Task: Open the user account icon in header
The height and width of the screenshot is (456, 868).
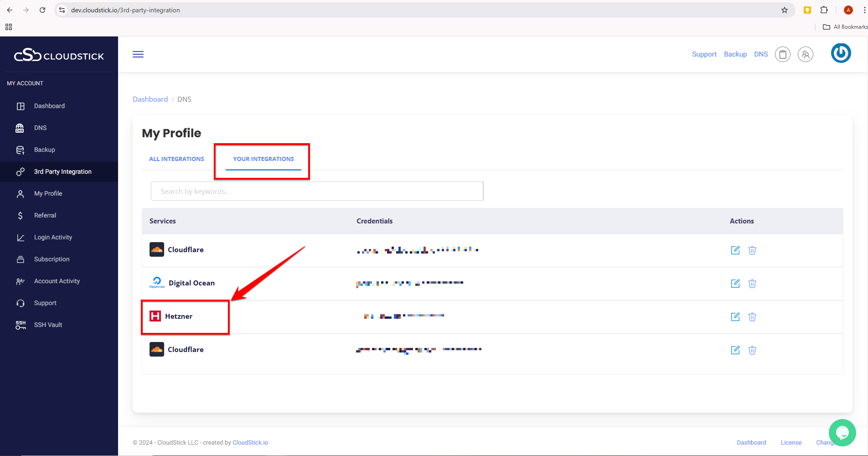Action: (806, 55)
